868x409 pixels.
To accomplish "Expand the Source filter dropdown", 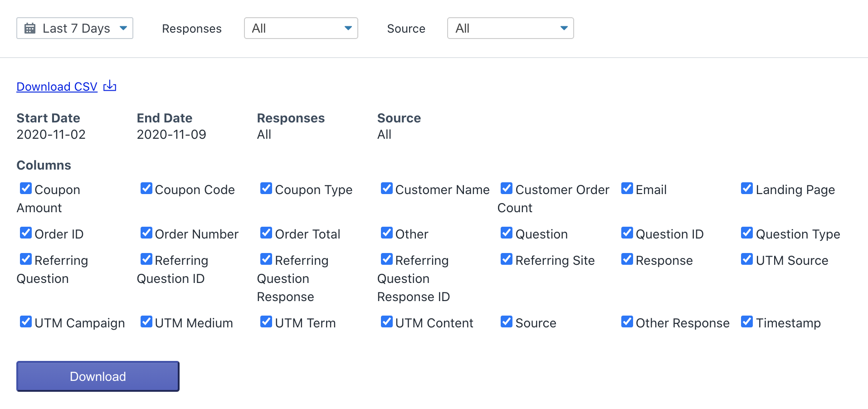I will 511,28.
